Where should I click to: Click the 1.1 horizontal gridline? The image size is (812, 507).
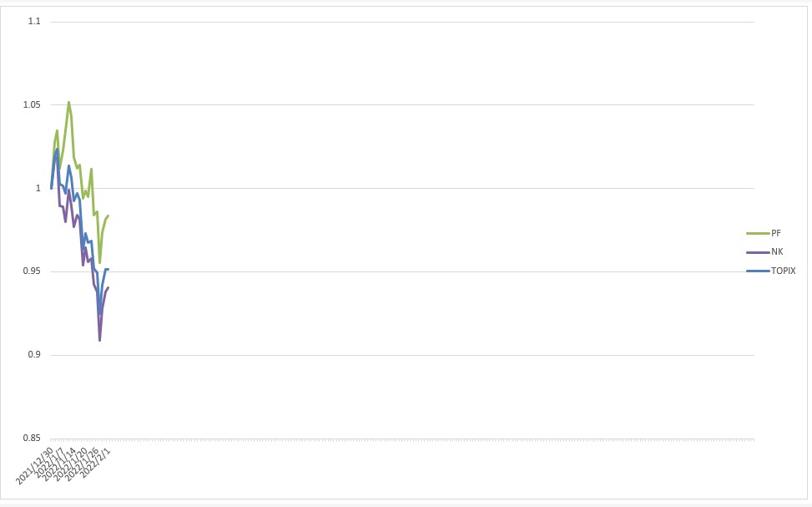click(x=402, y=22)
